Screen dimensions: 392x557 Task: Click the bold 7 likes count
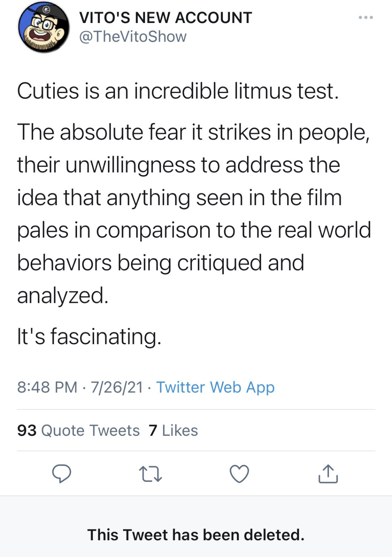[x=153, y=431]
